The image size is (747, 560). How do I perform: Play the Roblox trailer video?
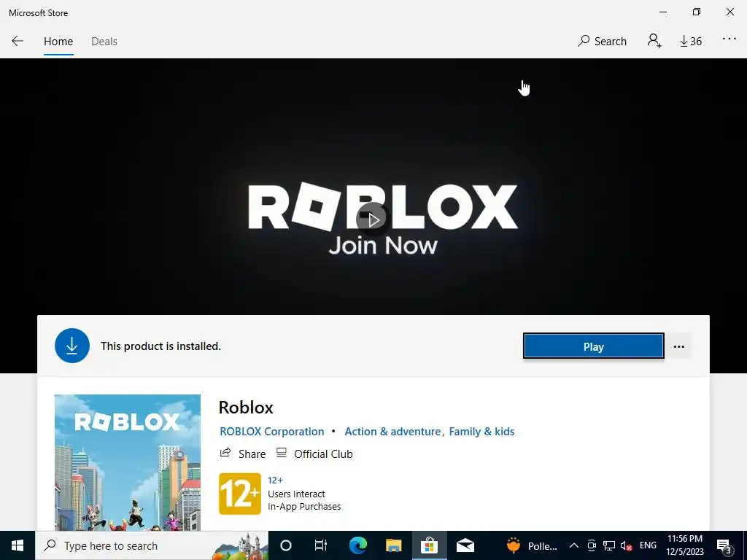(373, 219)
